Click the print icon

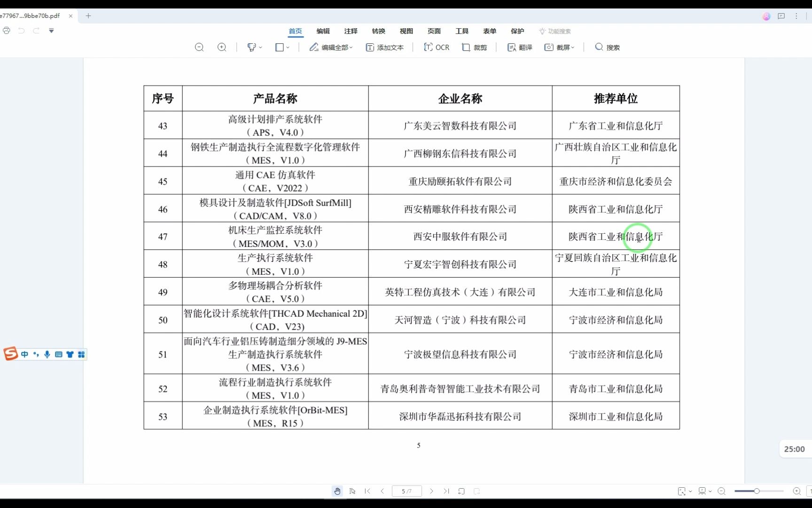[x=6, y=31]
